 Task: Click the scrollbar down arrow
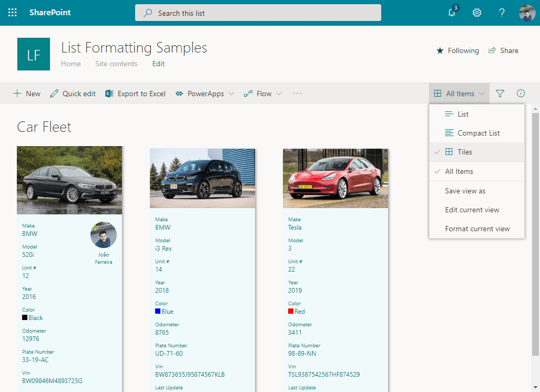point(535,387)
